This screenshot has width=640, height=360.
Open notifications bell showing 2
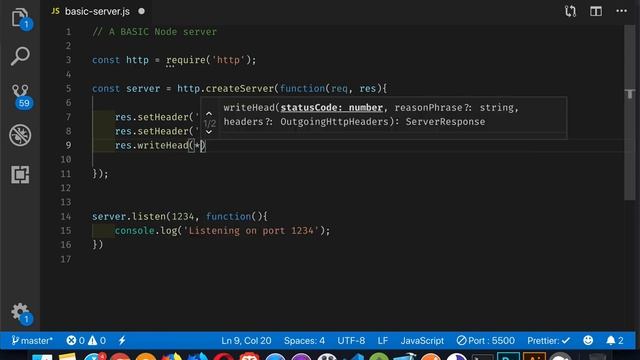(615, 340)
